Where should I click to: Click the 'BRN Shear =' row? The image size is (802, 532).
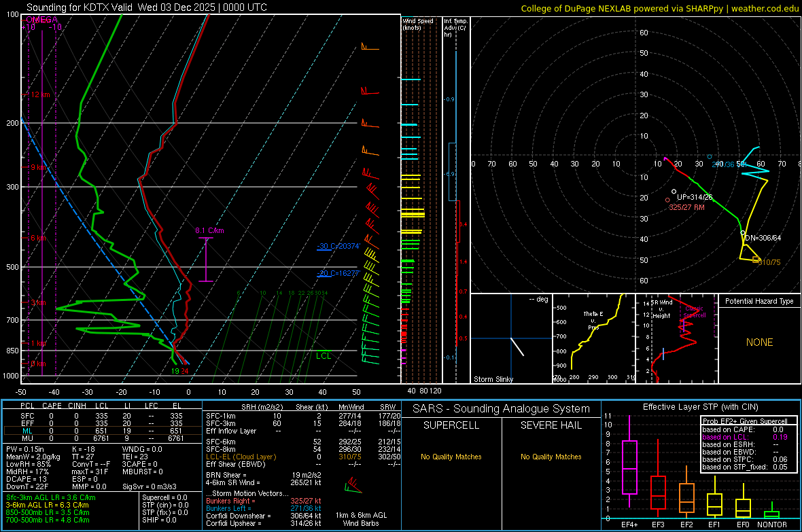(x=264, y=475)
